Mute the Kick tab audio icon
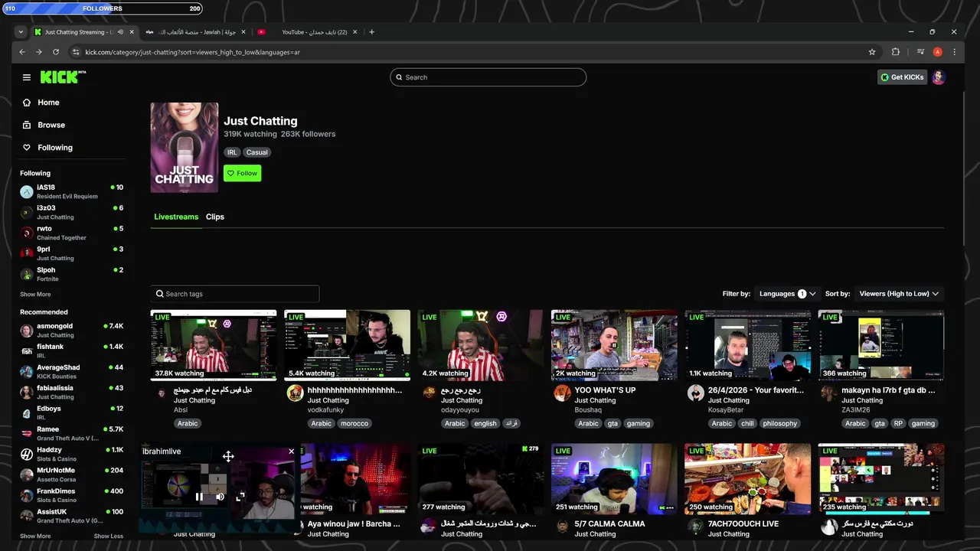Image resolution: width=980 pixels, height=551 pixels. point(120,32)
